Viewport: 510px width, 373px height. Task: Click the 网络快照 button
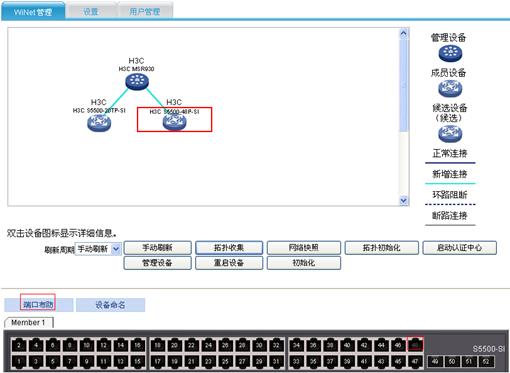304,248
